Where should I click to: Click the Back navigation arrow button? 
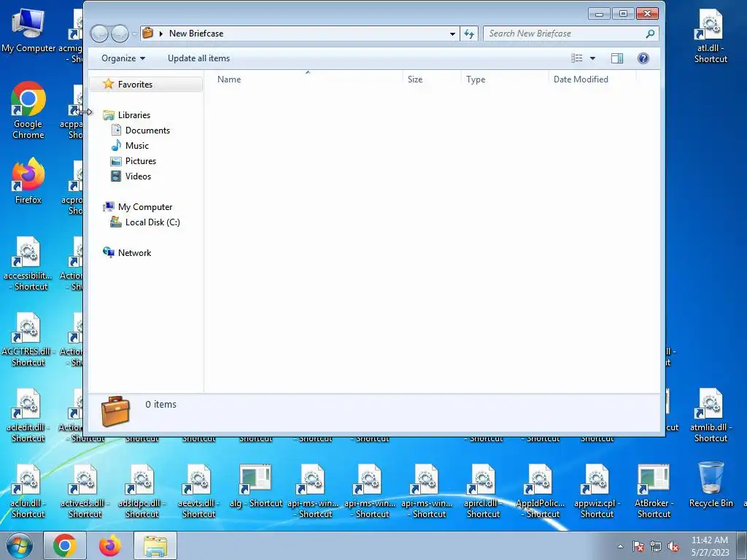coord(99,34)
